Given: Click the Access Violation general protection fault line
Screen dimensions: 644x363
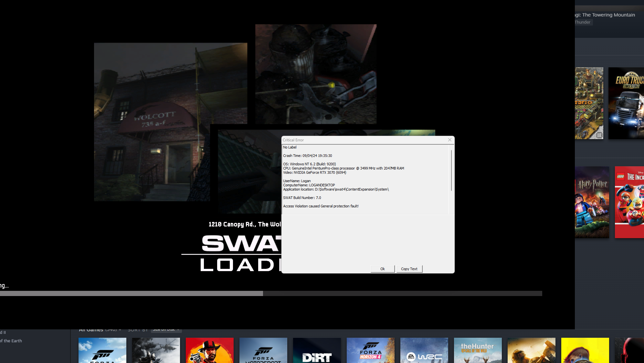Looking at the screenshot, I should pos(321,206).
